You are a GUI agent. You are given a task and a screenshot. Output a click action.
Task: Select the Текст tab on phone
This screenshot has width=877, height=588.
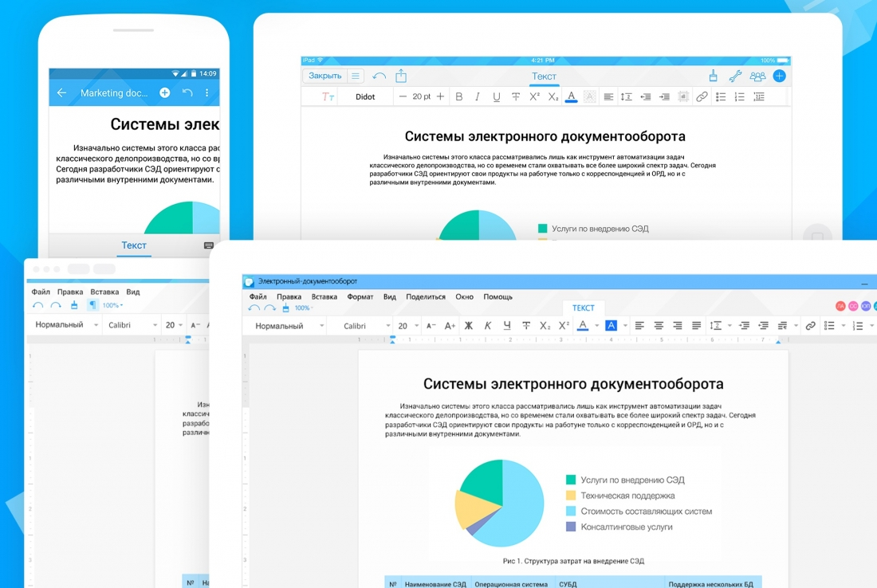point(134,245)
